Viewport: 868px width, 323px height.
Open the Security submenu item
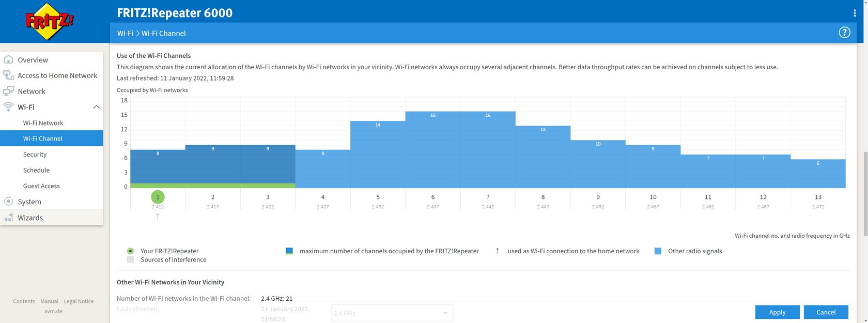52,154
